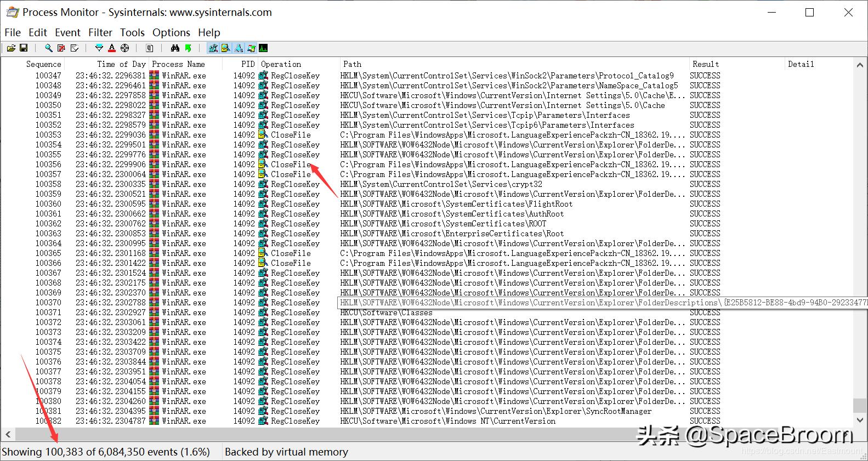
Task: Click time 23:46:32.2300995
Action: (x=111, y=243)
